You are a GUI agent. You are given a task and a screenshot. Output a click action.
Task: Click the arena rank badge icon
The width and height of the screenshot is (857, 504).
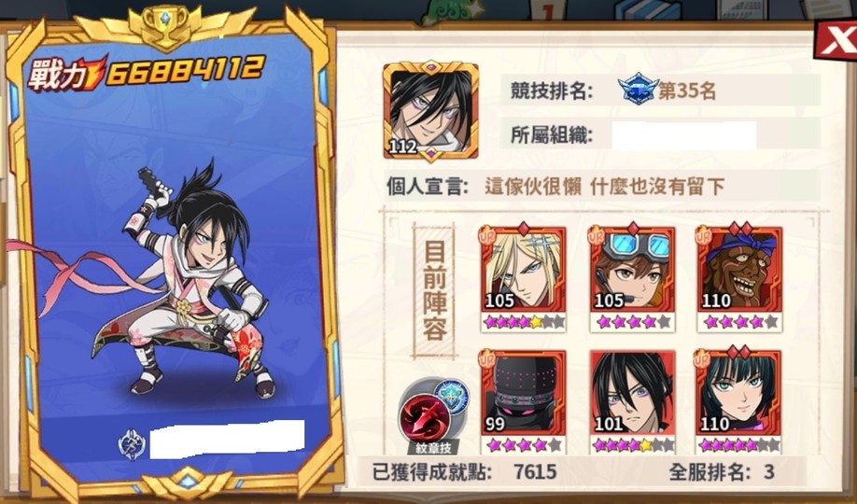638,90
